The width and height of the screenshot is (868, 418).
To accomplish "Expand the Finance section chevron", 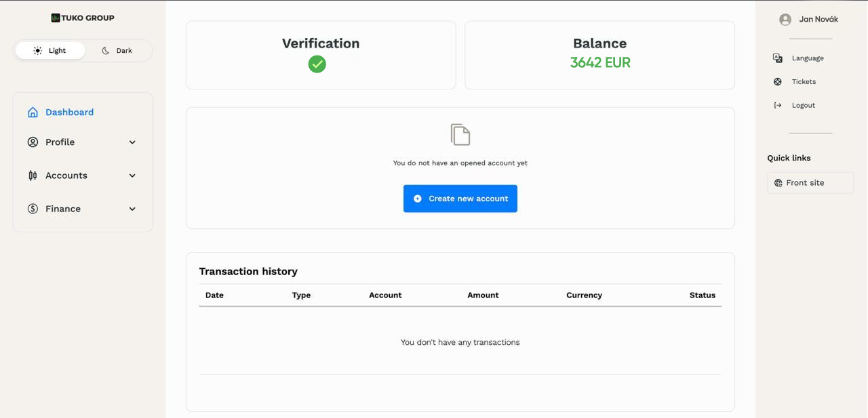I will (132, 209).
